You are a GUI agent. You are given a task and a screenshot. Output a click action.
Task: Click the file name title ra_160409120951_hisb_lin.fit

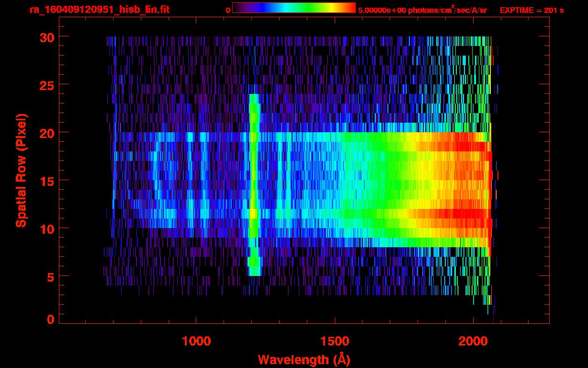click(99, 10)
